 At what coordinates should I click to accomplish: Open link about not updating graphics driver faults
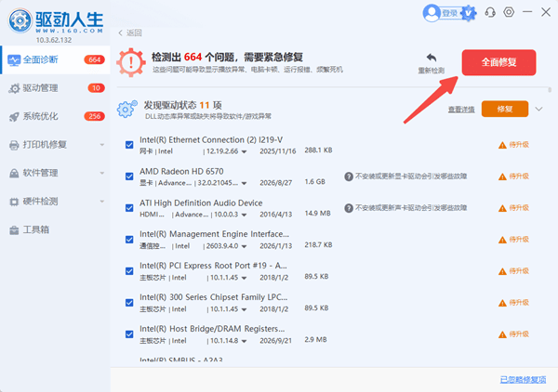point(411,176)
